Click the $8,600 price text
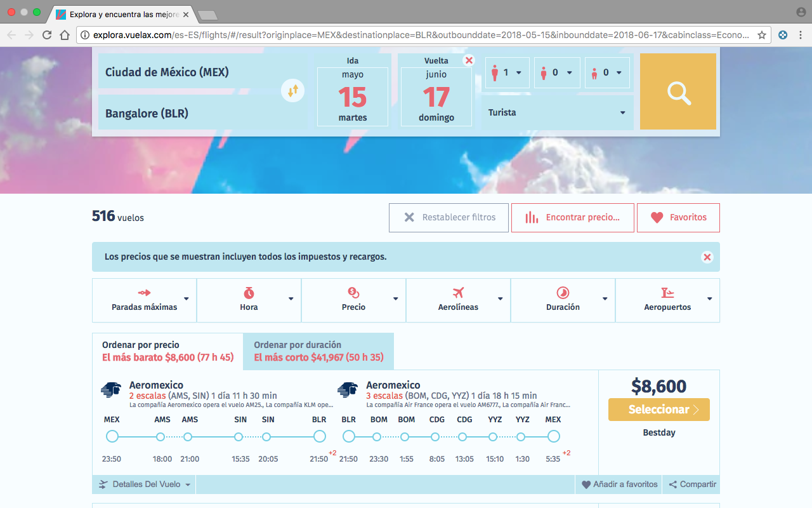812x508 pixels. [x=659, y=386]
